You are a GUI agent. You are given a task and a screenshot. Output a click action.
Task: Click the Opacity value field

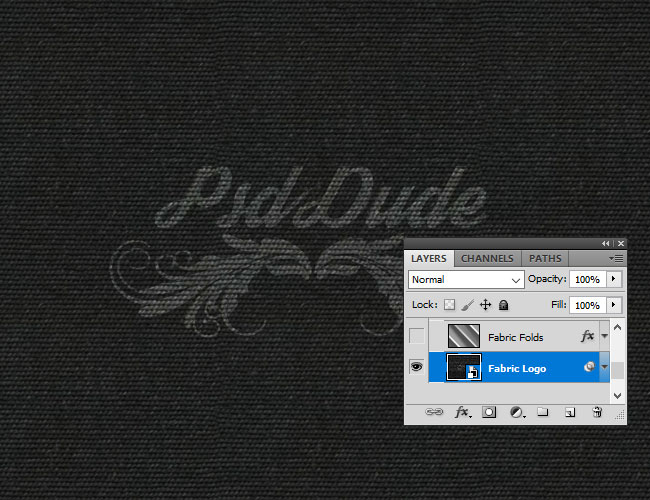coord(587,279)
